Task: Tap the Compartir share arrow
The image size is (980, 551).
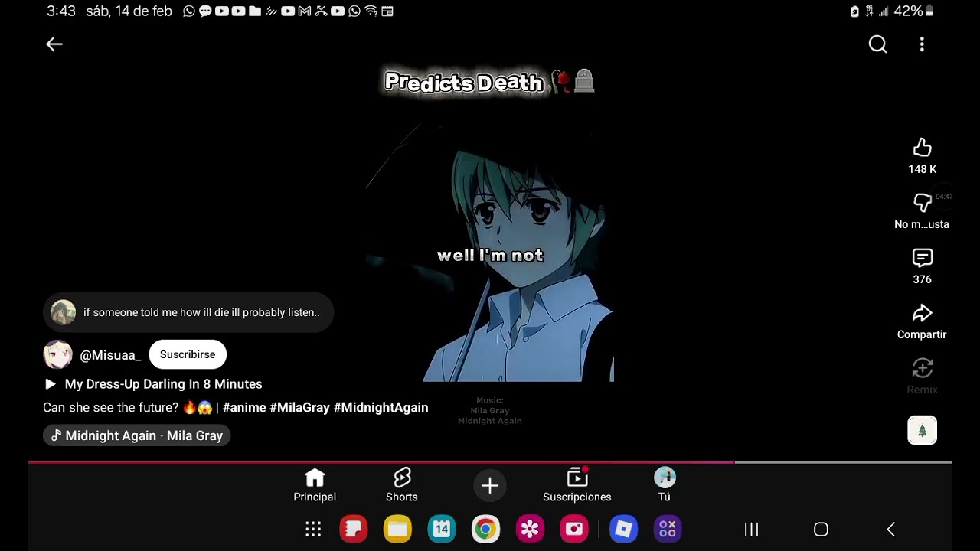Action: 922,313
